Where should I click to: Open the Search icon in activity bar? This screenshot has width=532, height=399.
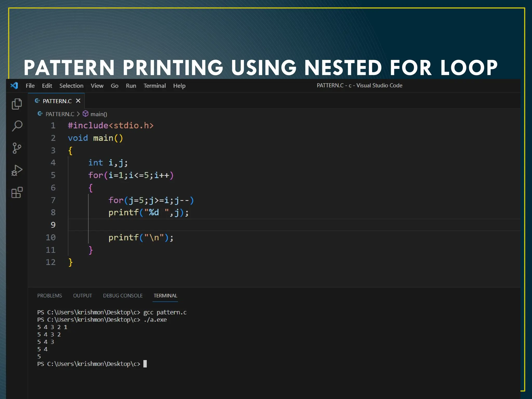click(x=17, y=126)
